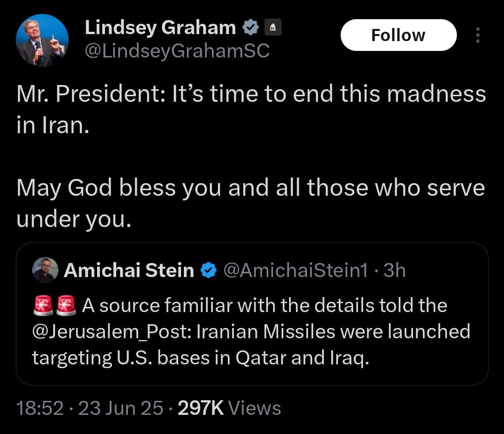Click the "Mr. President" tweet text
Screen dimensions: 504x434
251,93
